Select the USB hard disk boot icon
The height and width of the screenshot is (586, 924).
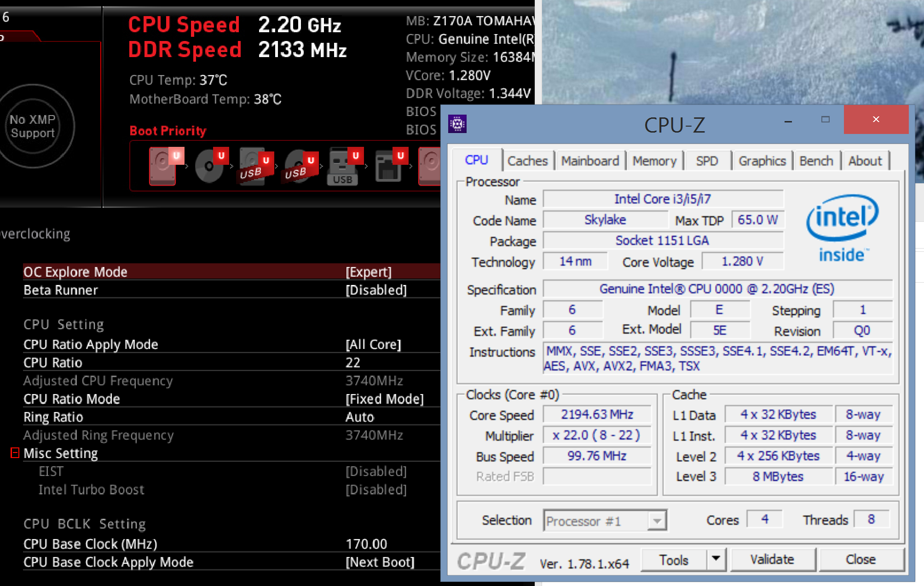(x=253, y=166)
